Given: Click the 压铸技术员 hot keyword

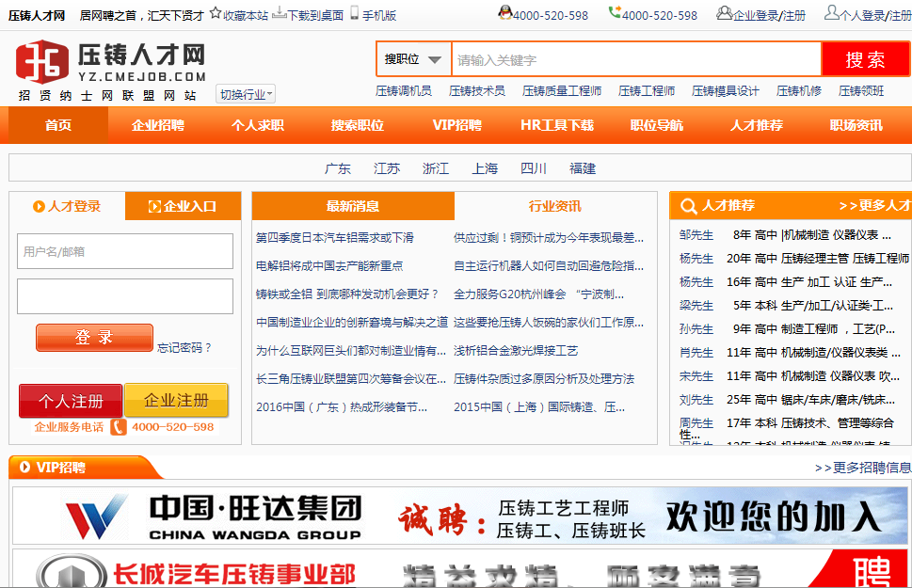Looking at the screenshot, I should pyautogui.click(x=477, y=90).
